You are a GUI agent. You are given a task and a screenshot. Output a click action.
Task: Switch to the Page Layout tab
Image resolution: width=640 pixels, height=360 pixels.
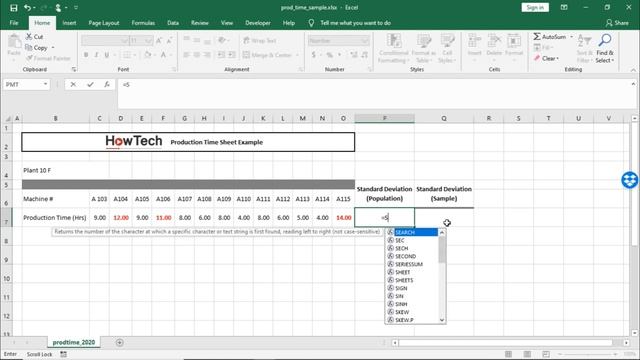click(x=104, y=23)
